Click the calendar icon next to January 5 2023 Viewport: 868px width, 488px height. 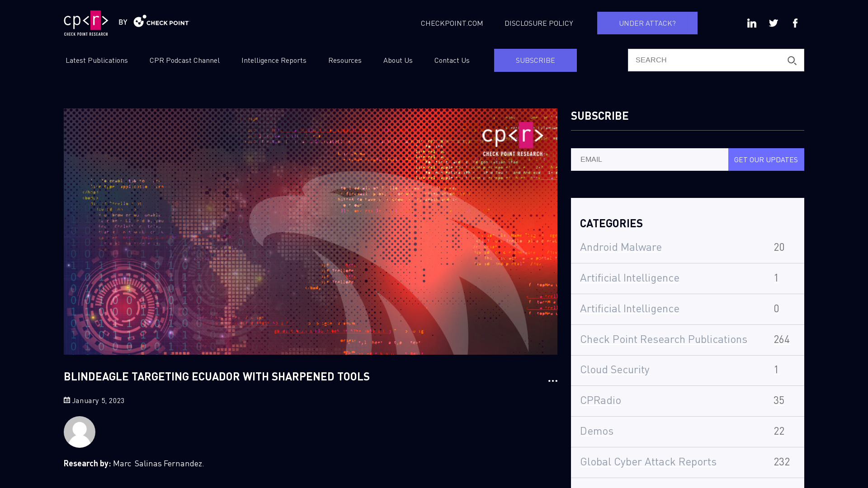click(x=67, y=399)
